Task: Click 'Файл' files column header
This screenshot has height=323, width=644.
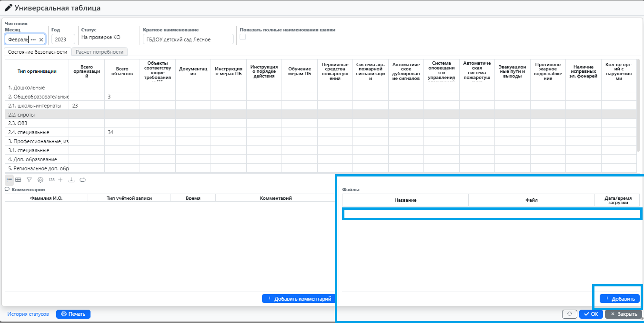Action: click(x=532, y=200)
